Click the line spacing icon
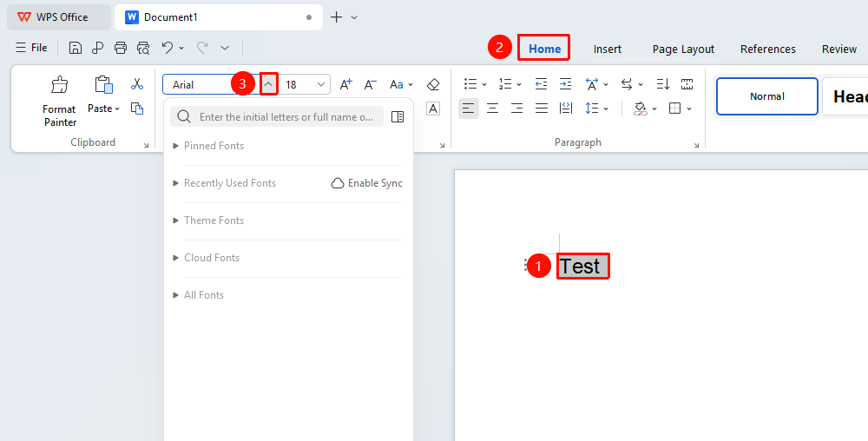868x441 pixels. point(591,109)
